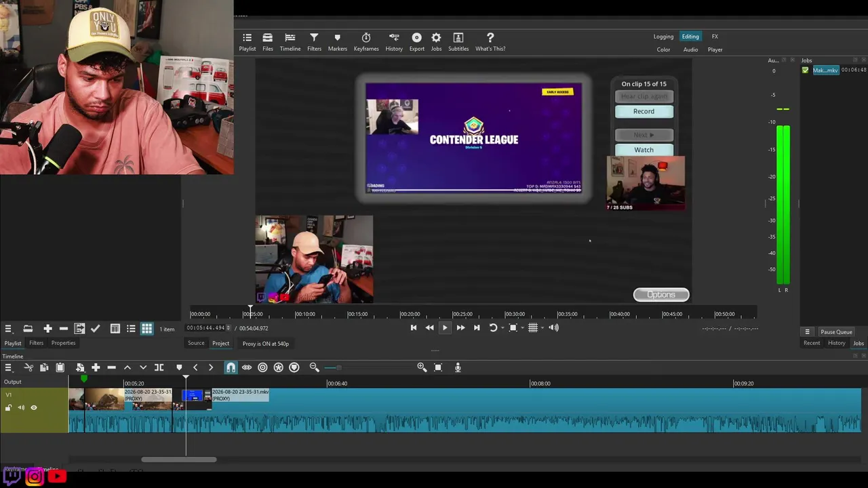Open the Filters panel from main toolbar
This screenshot has width=868, height=488.
tap(314, 42)
